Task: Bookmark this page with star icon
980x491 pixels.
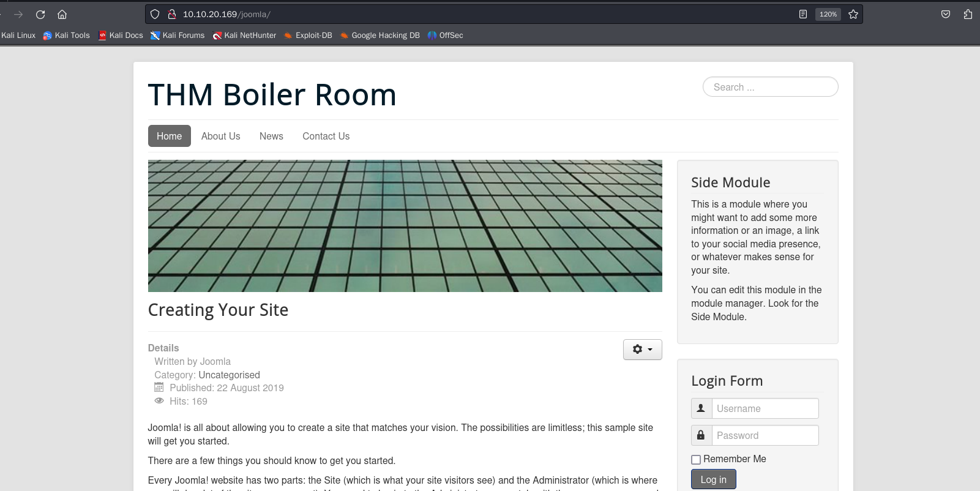Action: pos(853,14)
